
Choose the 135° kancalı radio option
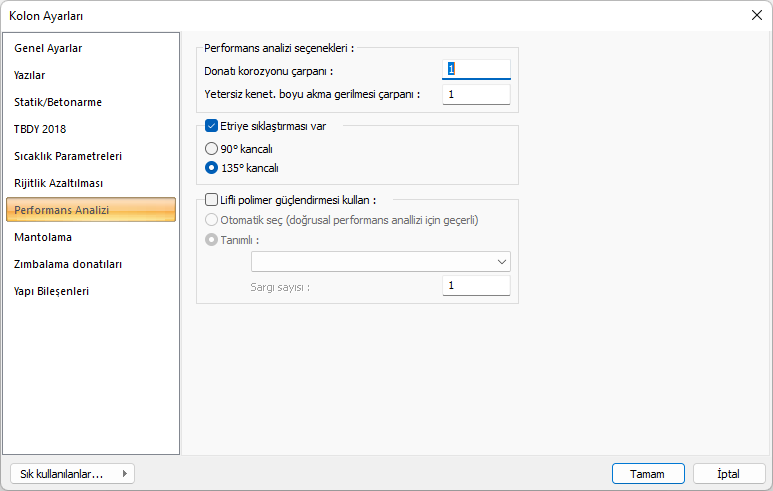pyautogui.click(x=211, y=168)
